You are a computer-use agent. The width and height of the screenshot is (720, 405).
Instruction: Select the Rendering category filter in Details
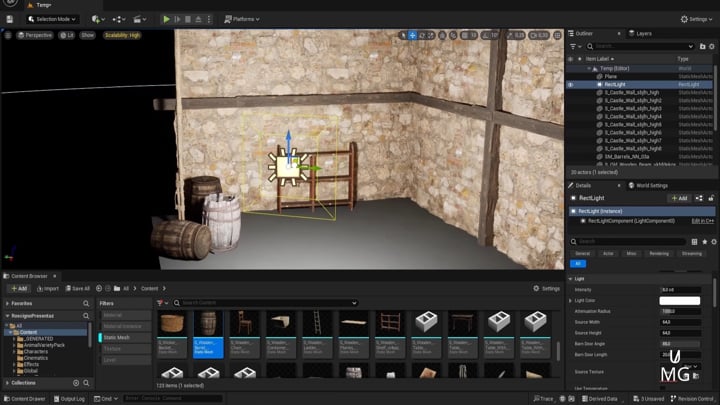659,253
